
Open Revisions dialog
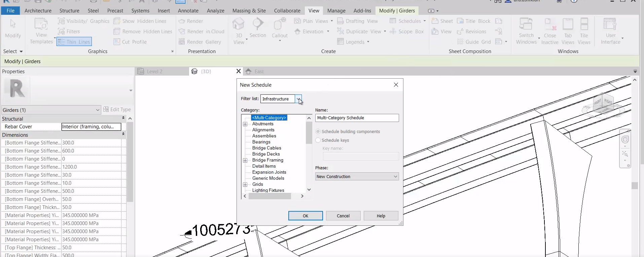471,32
